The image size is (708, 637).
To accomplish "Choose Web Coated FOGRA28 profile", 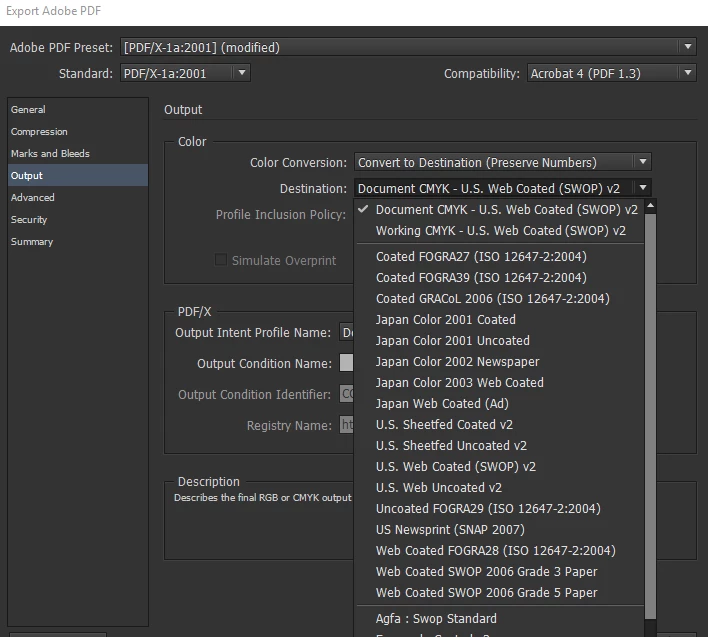I will coord(500,550).
